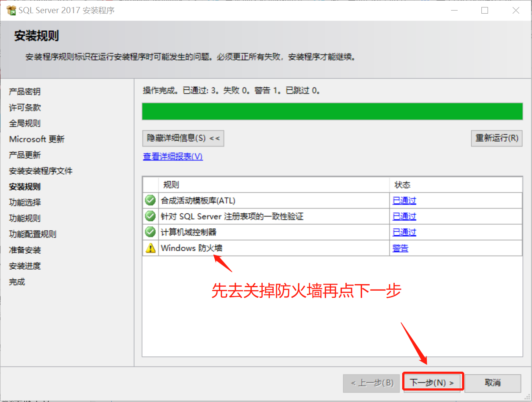Viewport: 532px width, 402px height.
Task: Click the green progress bar
Action: point(332,111)
